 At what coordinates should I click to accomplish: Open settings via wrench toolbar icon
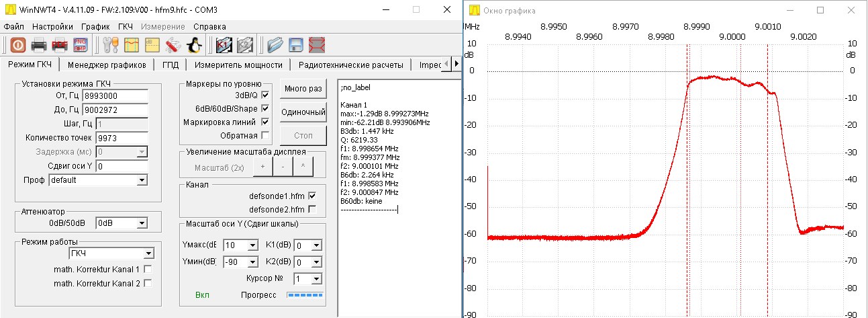(110, 45)
